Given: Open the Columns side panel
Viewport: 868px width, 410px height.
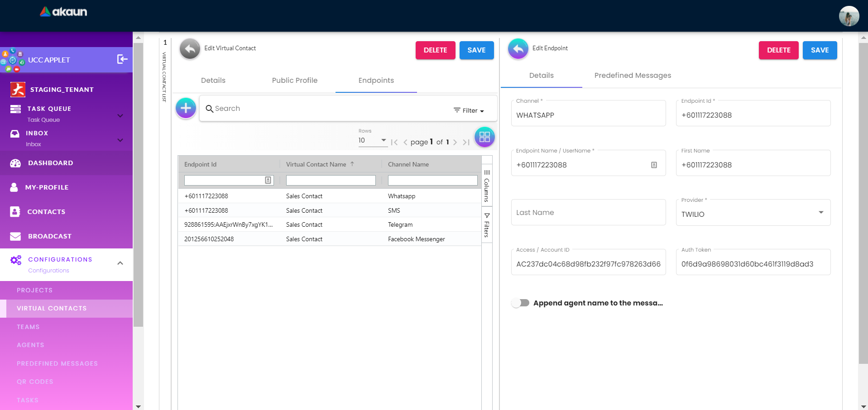Looking at the screenshot, I should point(487,186).
